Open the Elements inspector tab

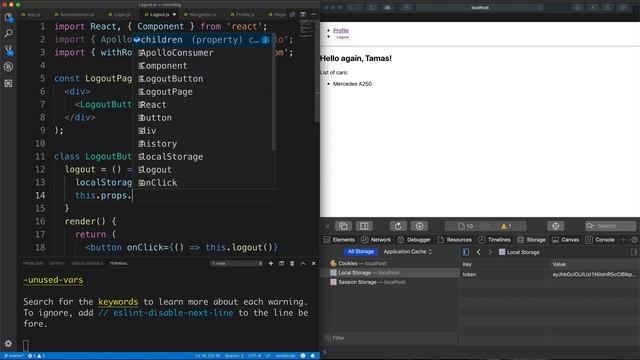click(x=340, y=240)
